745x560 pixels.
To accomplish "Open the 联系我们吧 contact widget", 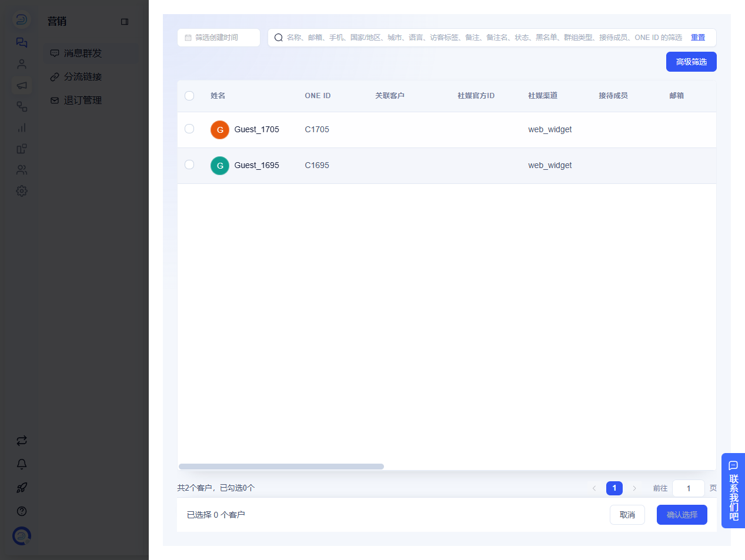I will [x=733, y=491].
